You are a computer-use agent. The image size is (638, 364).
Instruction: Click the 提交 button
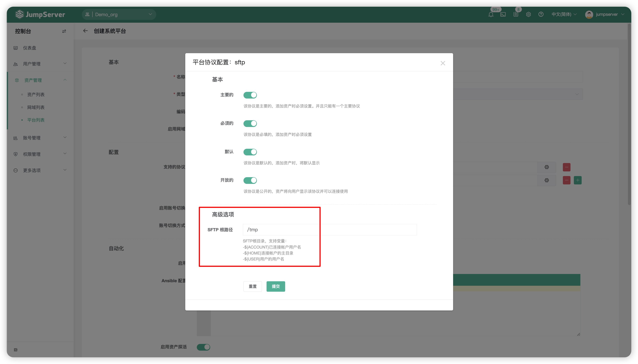point(276,286)
